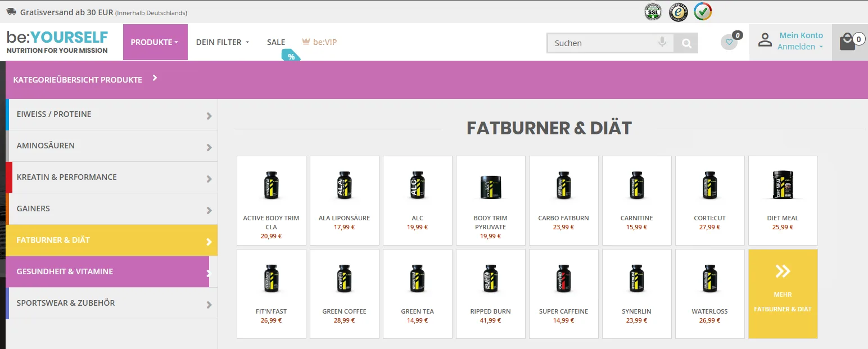Open the Diet Meal product image
This screenshot has height=349, width=868.
click(x=783, y=185)
